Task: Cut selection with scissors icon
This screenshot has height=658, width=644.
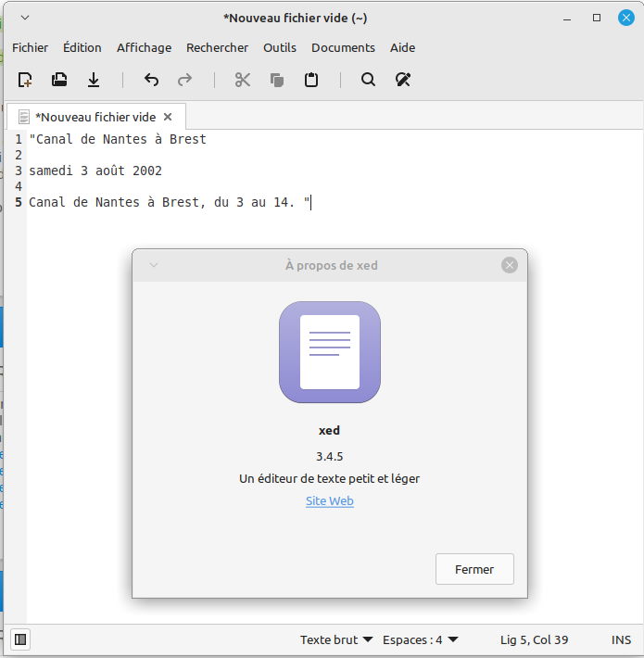Action: click(x=243, y=80)
